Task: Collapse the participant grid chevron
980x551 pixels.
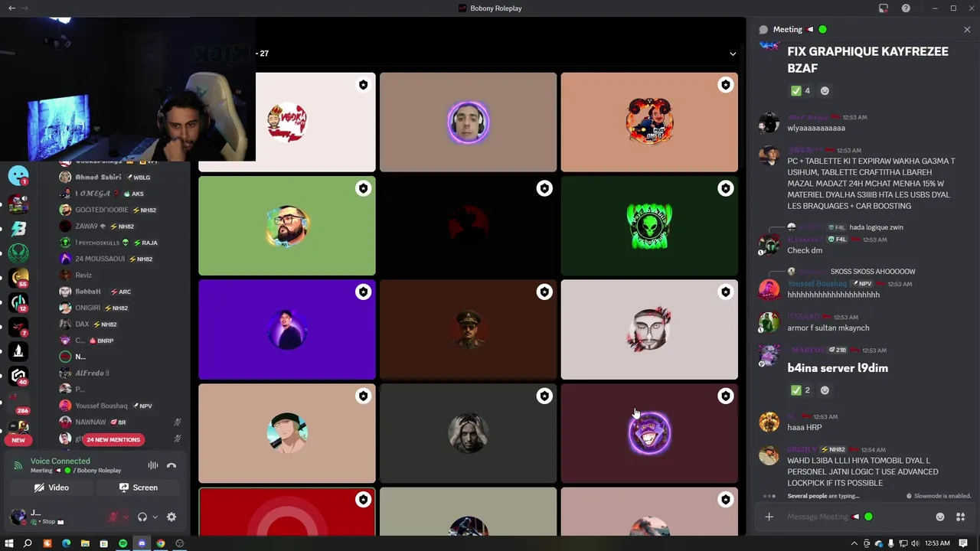Action: click(733, 54)
